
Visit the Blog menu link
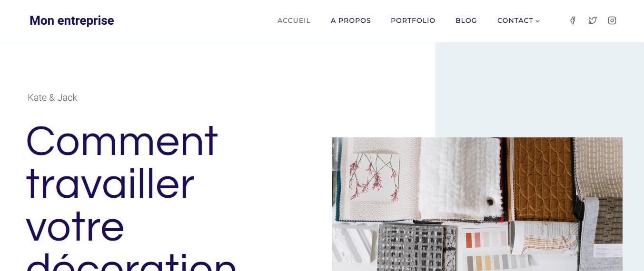pyautogui.click(x=466, y=20)
